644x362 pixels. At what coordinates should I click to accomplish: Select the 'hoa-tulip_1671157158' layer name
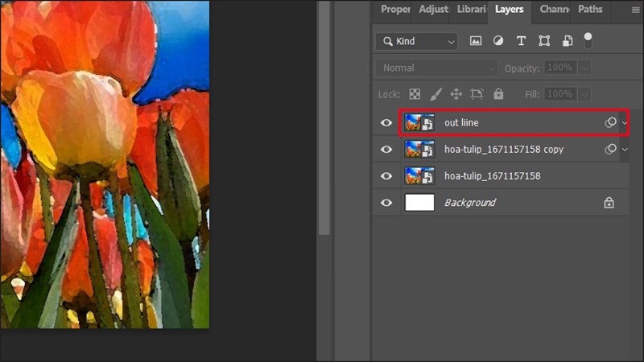point(493,176)
